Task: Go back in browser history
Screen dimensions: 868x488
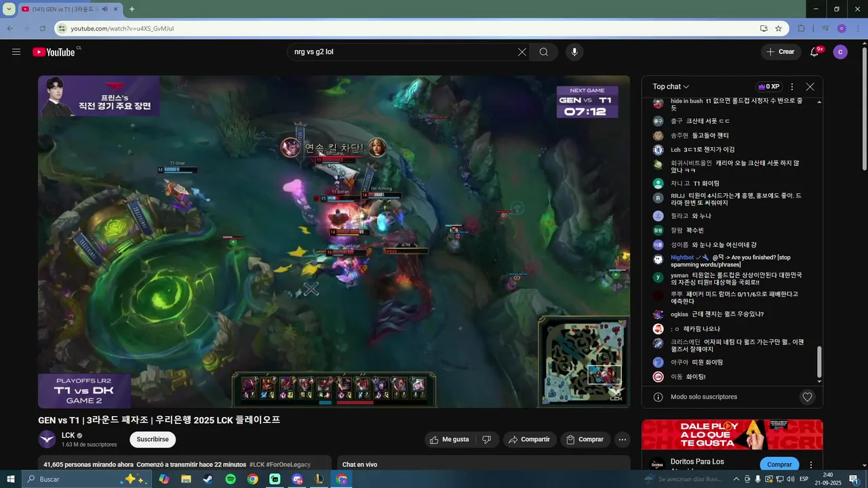Action: tap(9, 28)
